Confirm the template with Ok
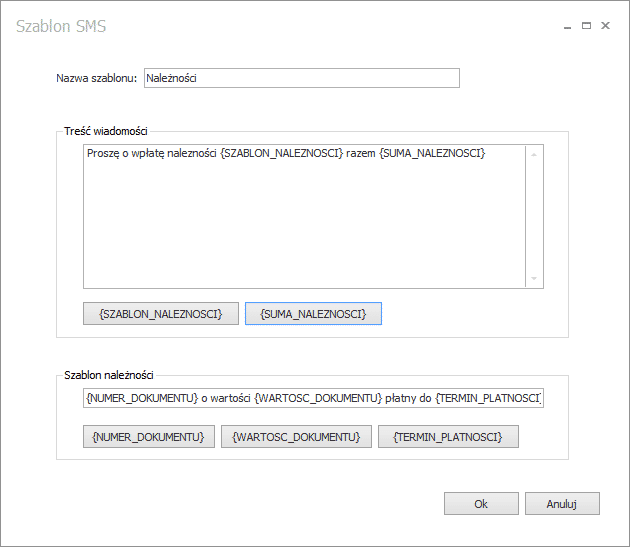Viewport: 630px width, 547px height. 481,504
